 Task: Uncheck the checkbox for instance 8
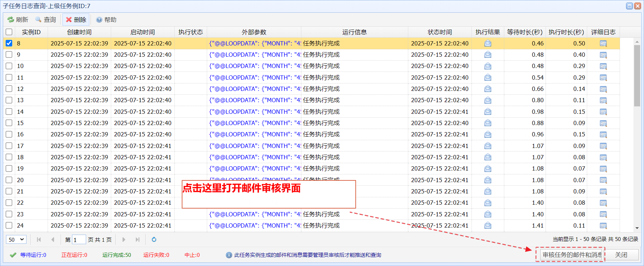[x=9, y=43]
